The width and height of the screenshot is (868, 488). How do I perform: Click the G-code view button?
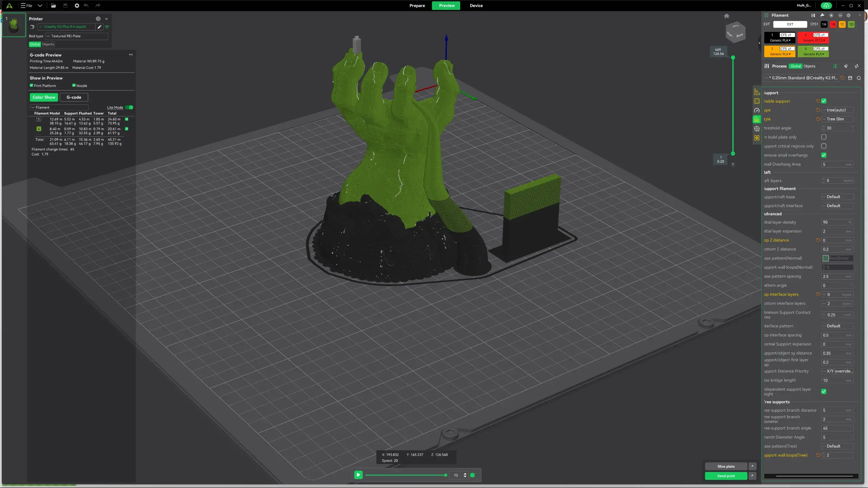point(74,97)
